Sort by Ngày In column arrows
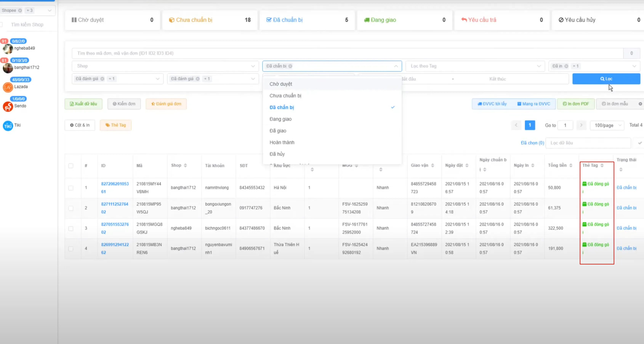Image resolution: width=644 pixels, height=344 pixels. (533, 165)
